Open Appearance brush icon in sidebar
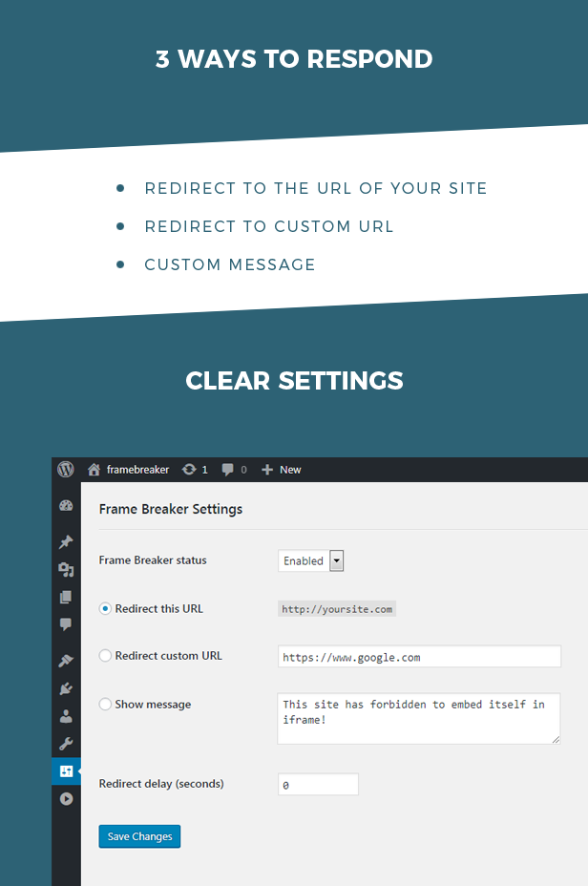This screenshot has height=886, width=588. pyautogui.click(x=66, y=660)
